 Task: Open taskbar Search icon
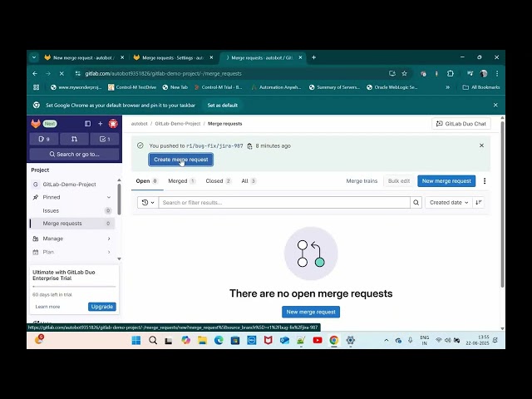click(x=153, y=340)
